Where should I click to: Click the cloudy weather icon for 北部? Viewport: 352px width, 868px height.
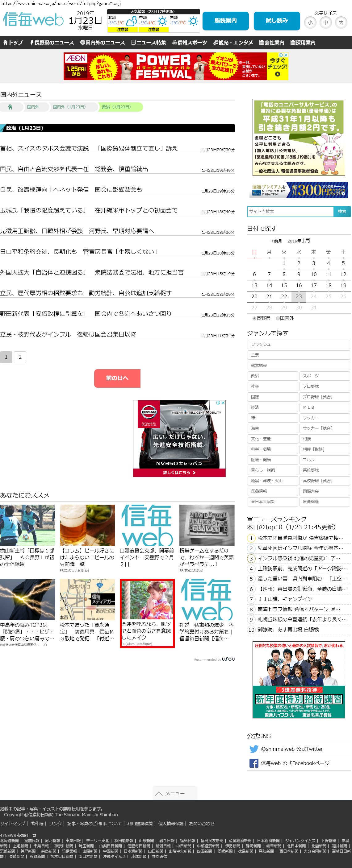(x=131, y=22)
